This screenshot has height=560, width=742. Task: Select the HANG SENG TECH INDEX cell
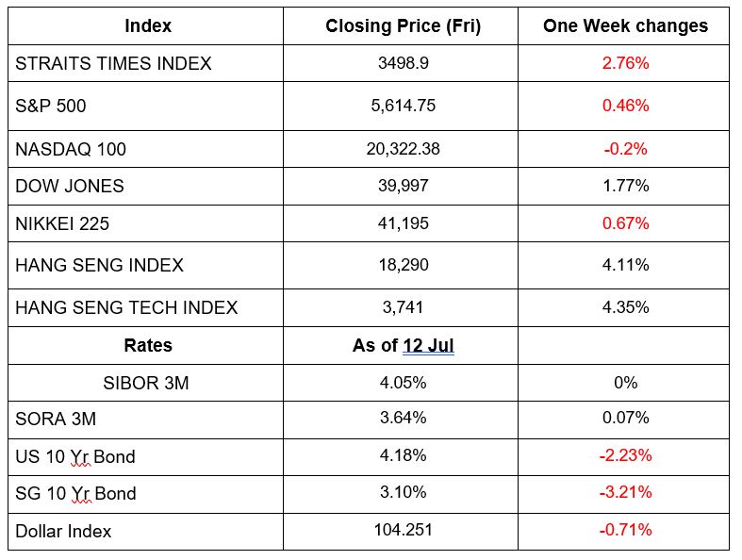pyautogui.click(x=126, y=308)
